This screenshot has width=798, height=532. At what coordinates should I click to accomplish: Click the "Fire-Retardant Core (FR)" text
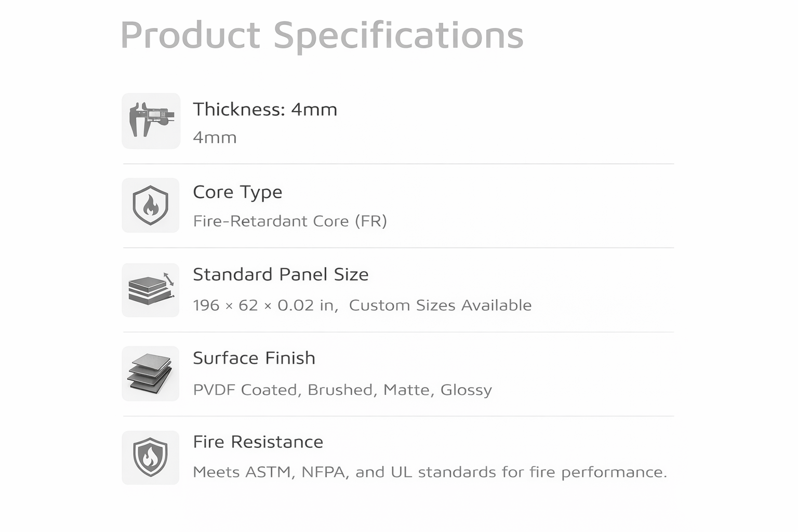(290, 221)
